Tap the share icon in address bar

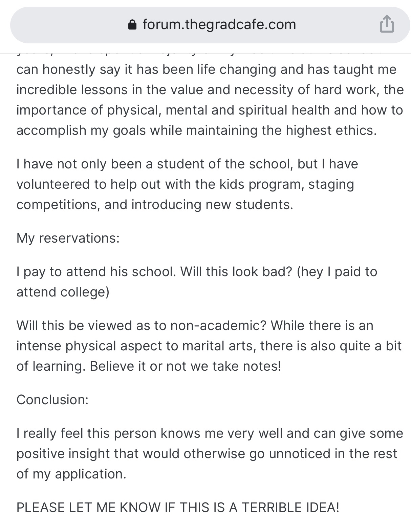387,25
